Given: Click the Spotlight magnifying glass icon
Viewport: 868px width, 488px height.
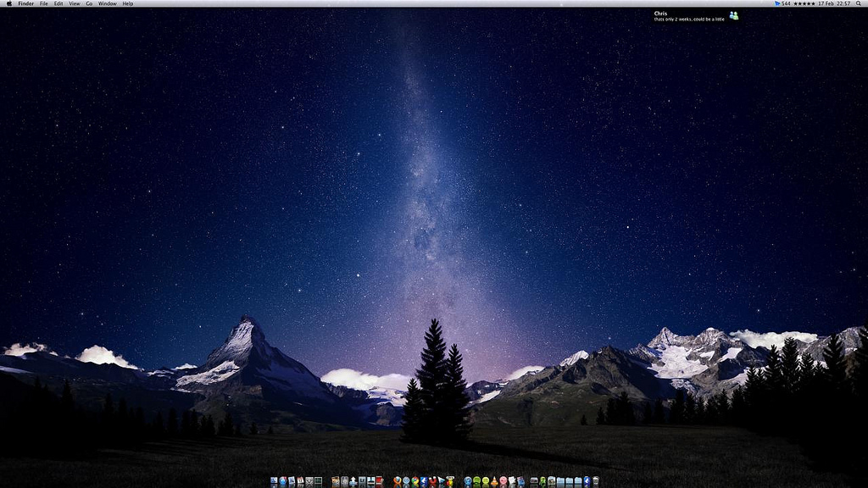Looking at the screenshot, I should [x=860, y=3].
